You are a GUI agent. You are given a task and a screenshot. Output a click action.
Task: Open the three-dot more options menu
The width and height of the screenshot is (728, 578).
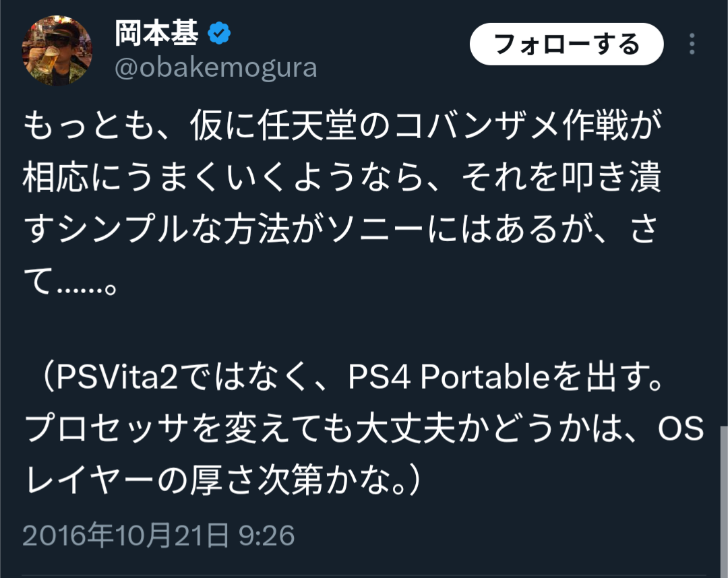692,44
